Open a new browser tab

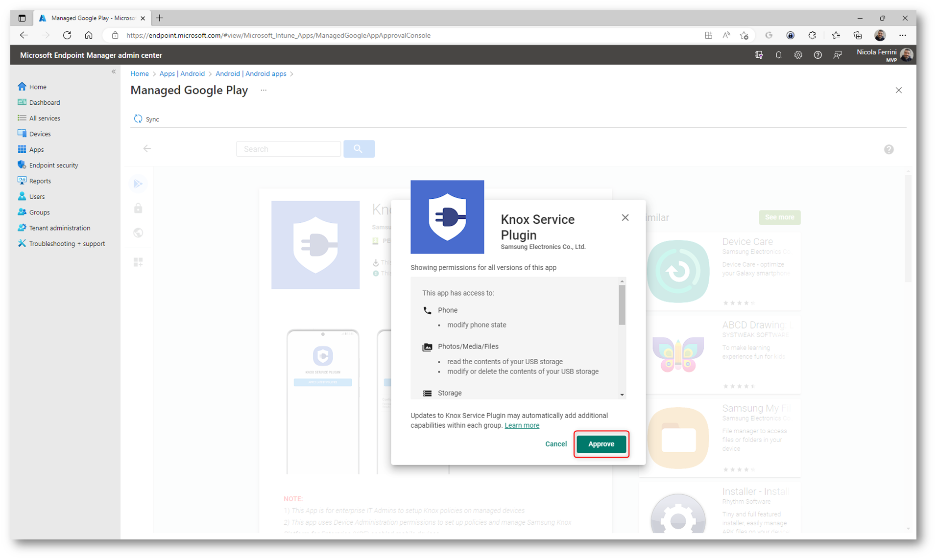click(159, 18)
